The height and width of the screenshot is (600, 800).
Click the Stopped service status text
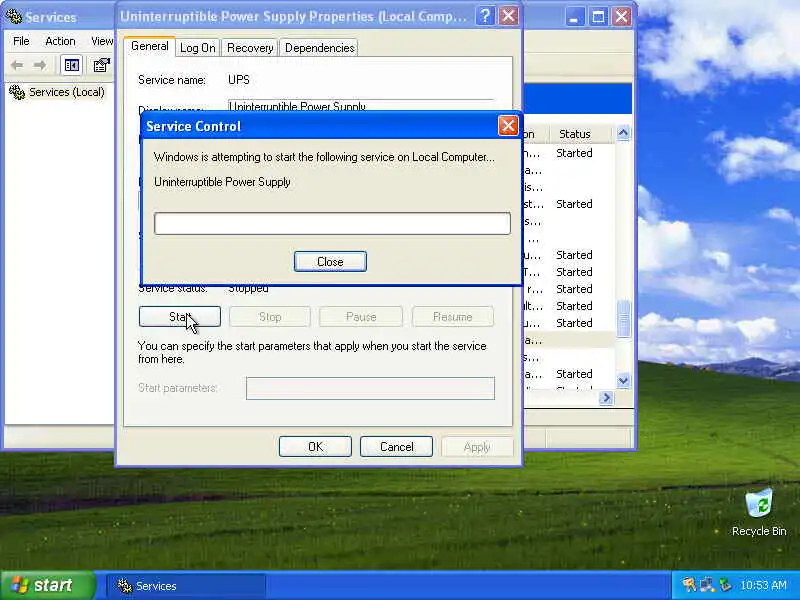pyautogui.click(x=248, y=289)
